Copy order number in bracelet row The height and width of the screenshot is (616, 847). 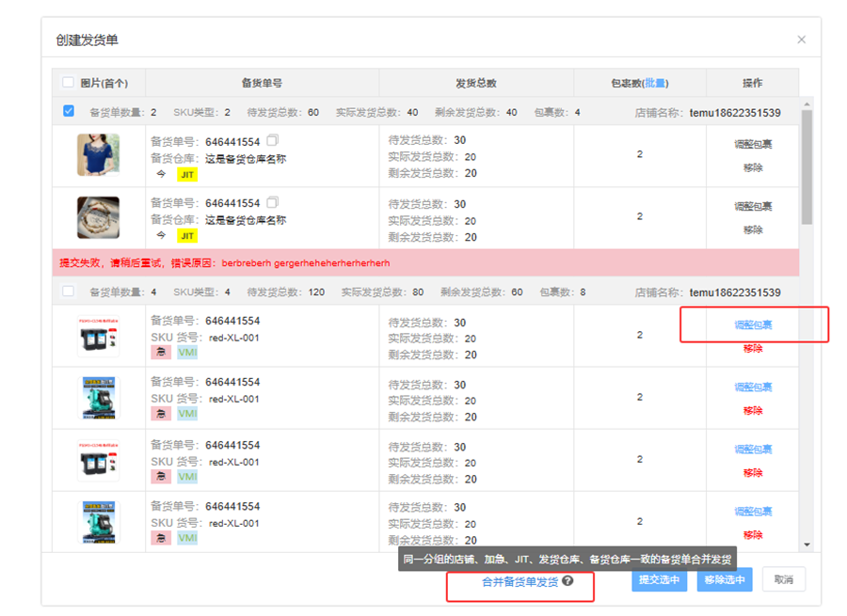273,202
